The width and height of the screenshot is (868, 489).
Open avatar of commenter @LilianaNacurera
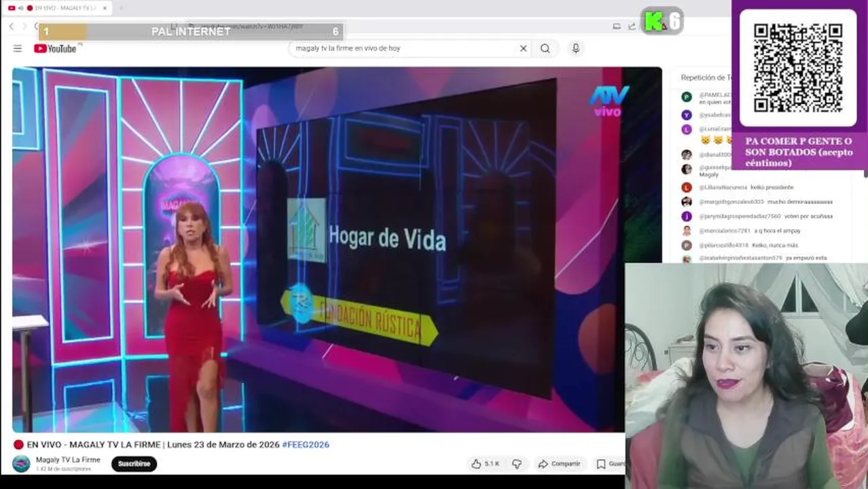pyautogui.click(x=687, y=187)
